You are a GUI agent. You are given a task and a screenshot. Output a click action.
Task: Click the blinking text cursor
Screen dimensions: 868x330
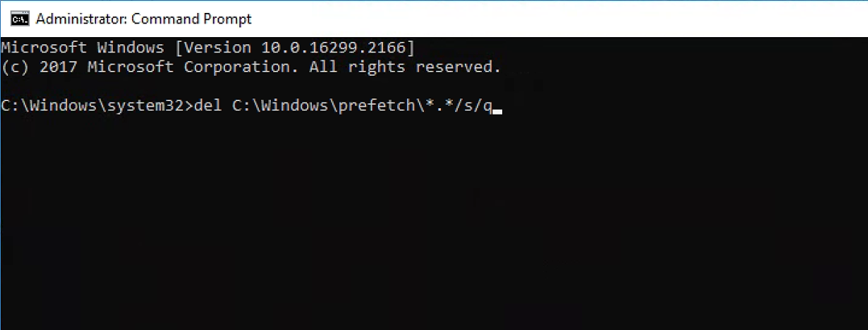pos(496,111)
